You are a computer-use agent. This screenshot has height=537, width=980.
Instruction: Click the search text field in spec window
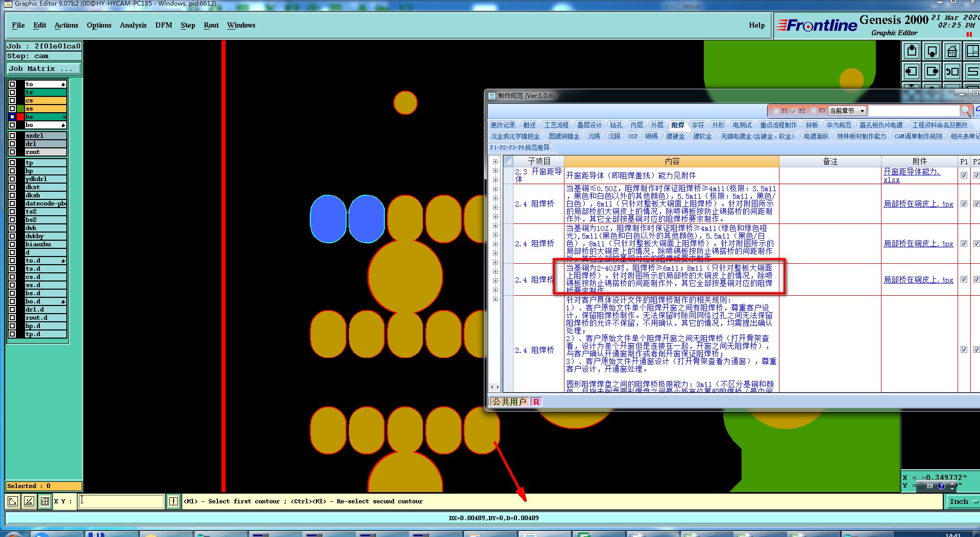[x=914, y=111]
